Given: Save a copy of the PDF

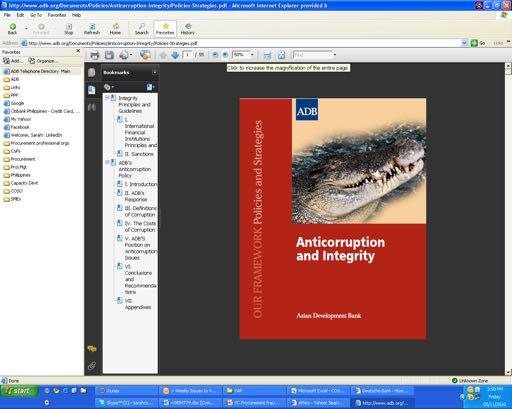Looking at the screenshot, I should [109, 55].
